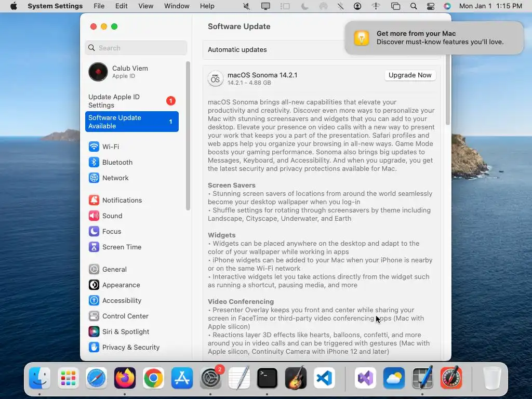Open Finder from the Dock
The height and width of the screenshot is (399, 532).
point(39,378)
